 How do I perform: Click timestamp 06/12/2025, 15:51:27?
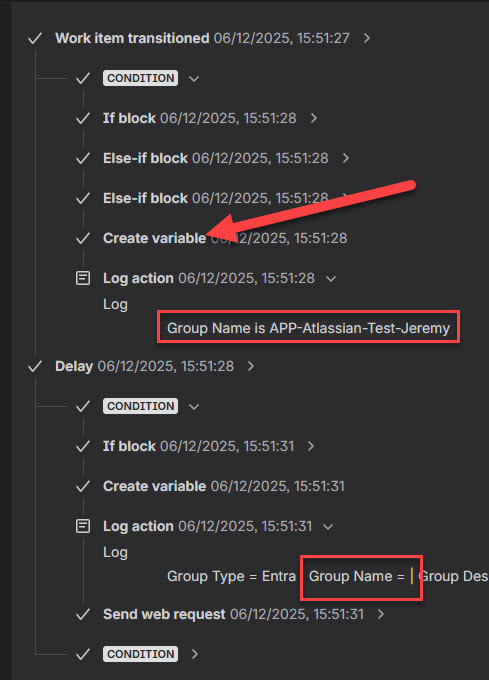pyautogui.click(x=281, y=38)
